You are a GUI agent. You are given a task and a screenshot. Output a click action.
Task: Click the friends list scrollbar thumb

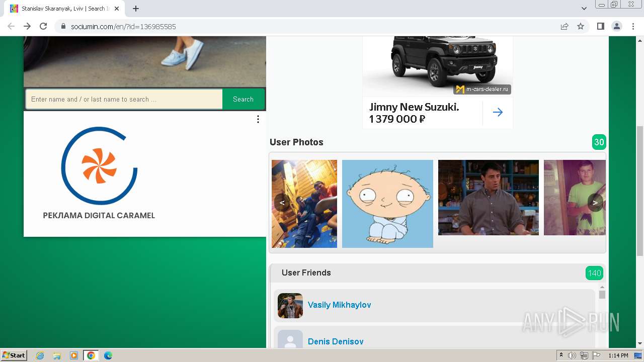pos(602,295)
